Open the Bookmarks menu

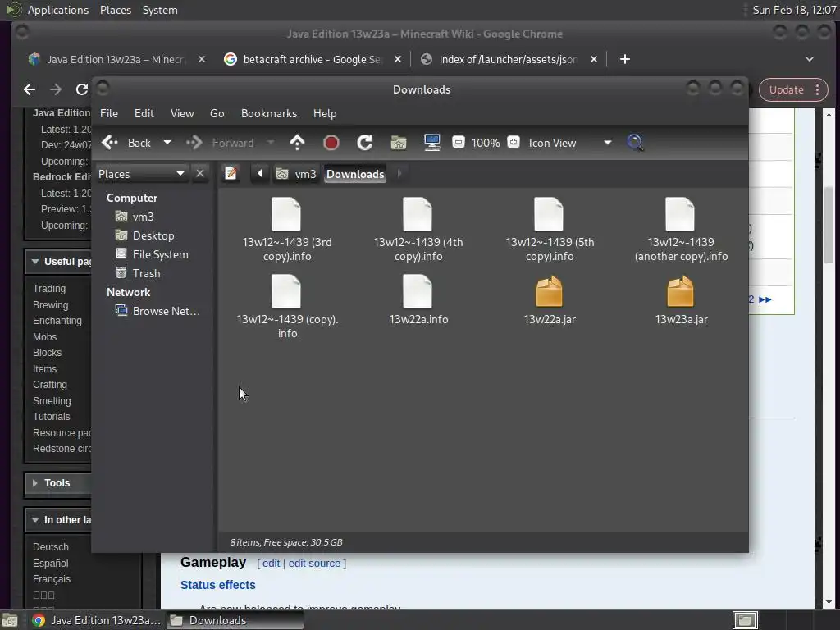(269, 113)
